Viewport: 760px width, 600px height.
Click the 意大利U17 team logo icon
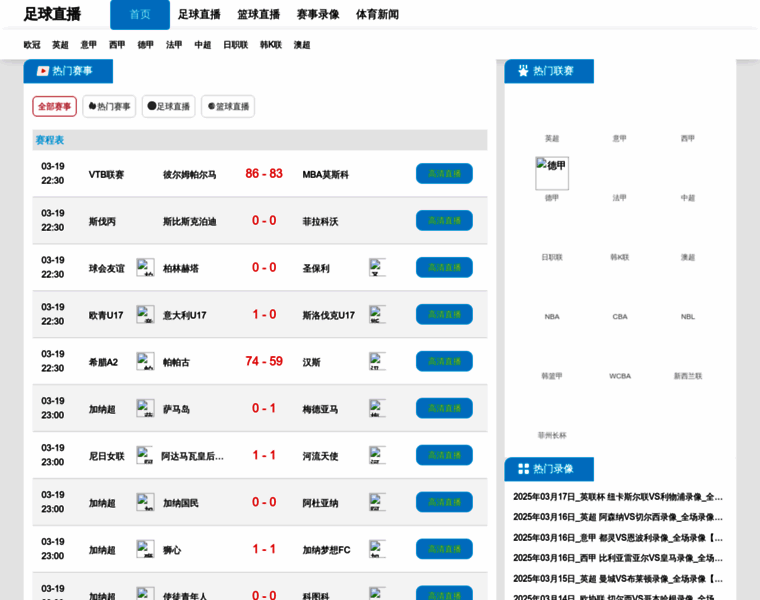tap(145, 315)
